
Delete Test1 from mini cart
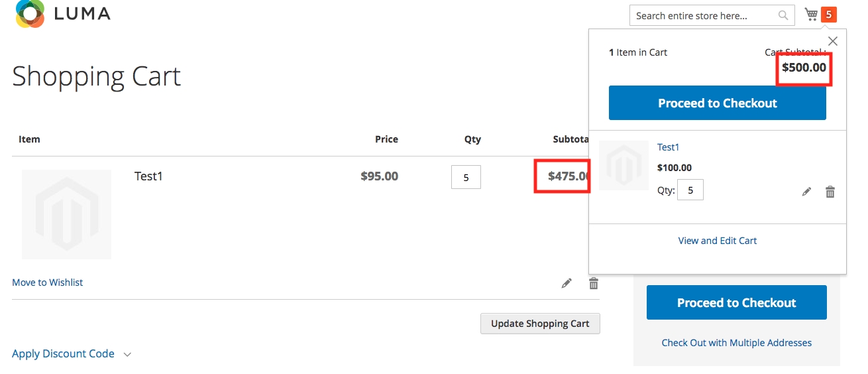tap(830, 192)
